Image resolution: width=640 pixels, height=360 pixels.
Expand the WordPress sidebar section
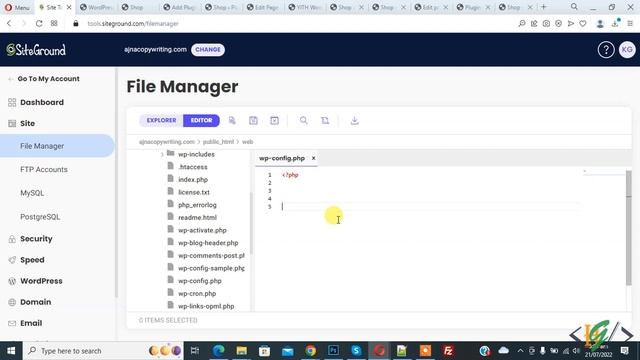[x=41, y=281]
